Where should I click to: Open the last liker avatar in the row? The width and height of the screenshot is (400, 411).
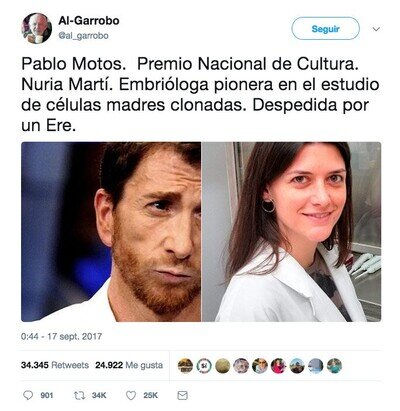pyautogui.click(x=334, y=366)
